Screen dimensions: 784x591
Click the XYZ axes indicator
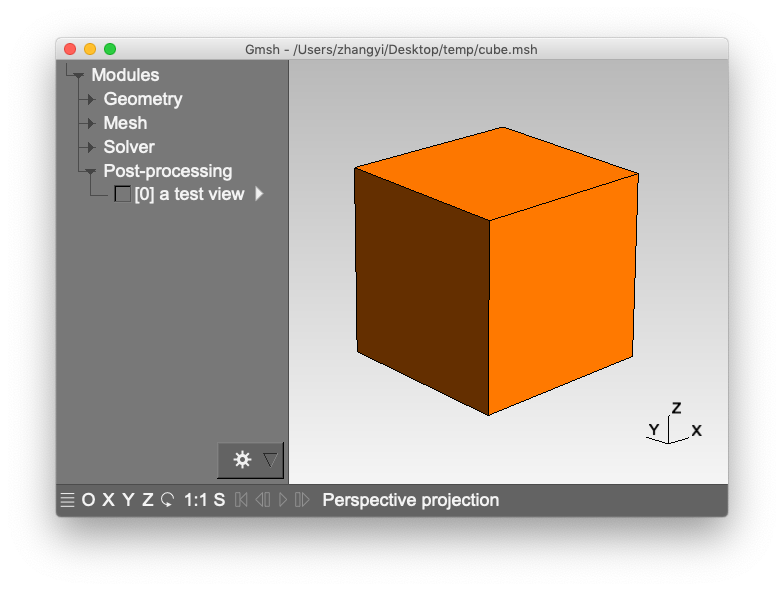coord(674,423)
